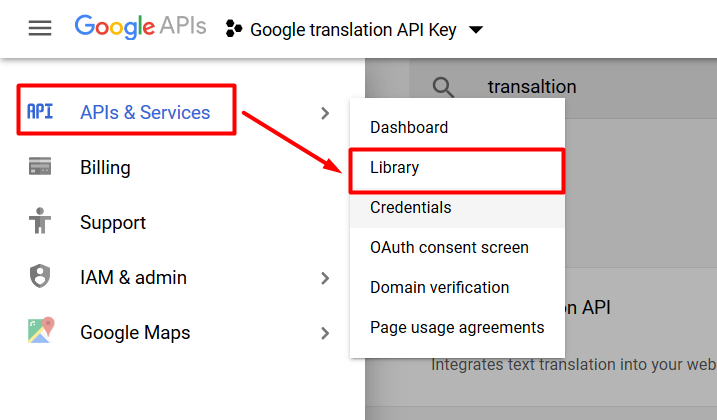The image size is (717, 420).
Task: Click the IAM & admin shield icon
Action: coord(40,276)
